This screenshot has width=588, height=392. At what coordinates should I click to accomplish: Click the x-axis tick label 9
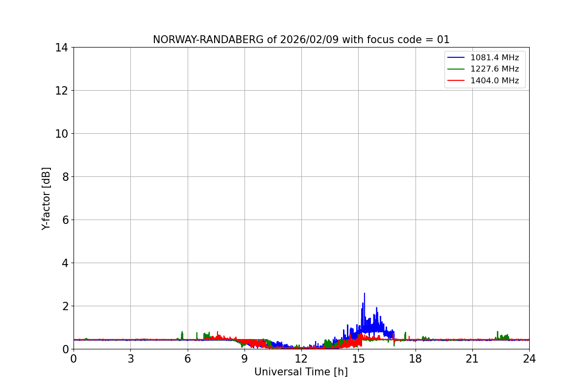(x=245, y=359)
